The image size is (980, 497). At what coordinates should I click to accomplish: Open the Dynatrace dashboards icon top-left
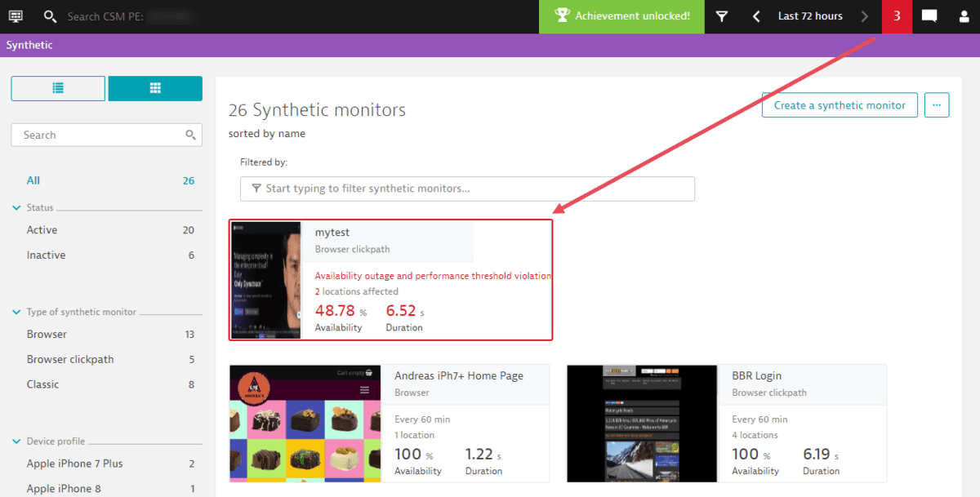pyautogui.click(x=15, y=16)
